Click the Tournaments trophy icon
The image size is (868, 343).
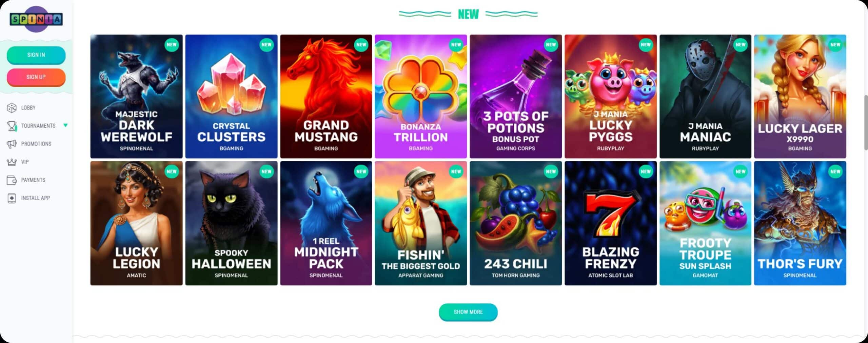click(x=12, y=126)
